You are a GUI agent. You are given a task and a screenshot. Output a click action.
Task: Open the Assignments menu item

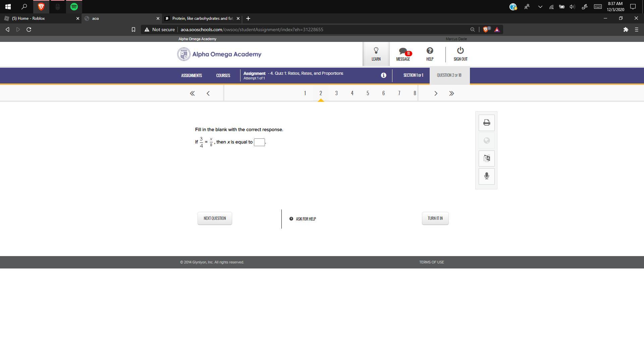pos(192,75)
